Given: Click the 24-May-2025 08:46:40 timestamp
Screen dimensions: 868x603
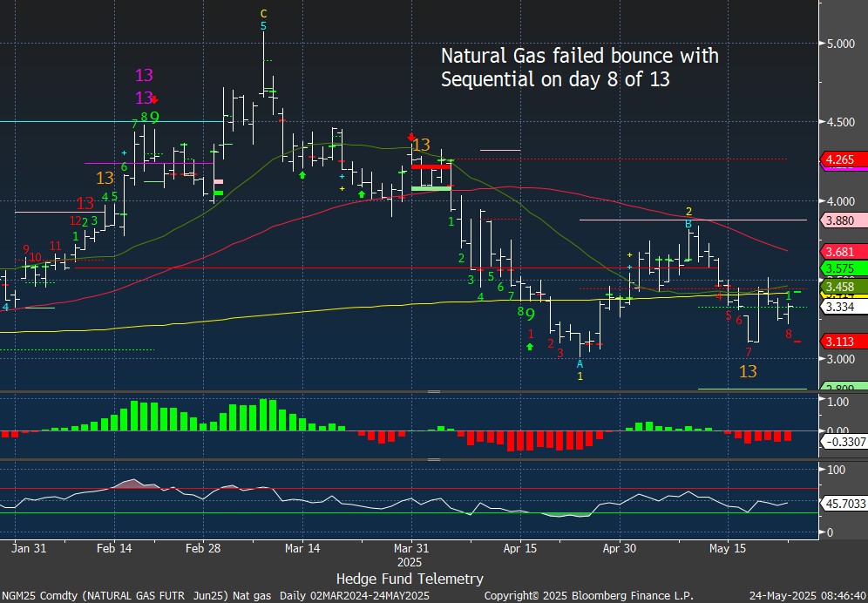Looking at the screenshot, I should [807, 596].
